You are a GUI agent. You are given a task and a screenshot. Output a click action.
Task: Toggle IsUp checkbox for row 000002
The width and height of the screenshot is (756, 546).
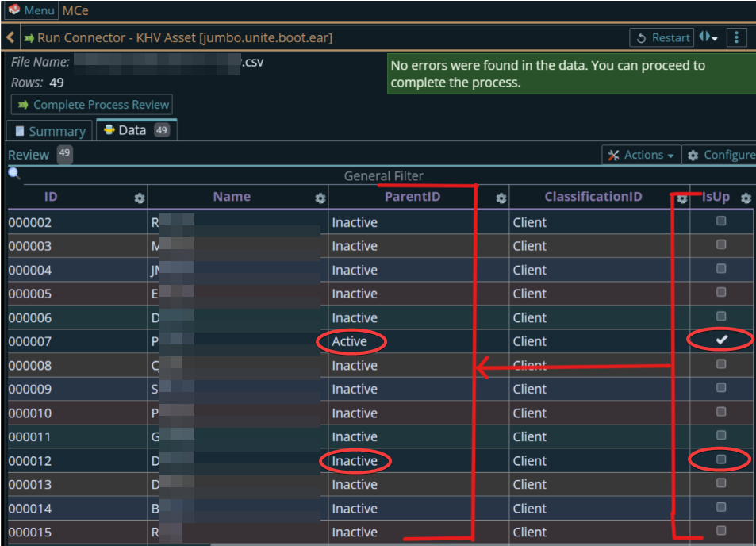[721, 221]
